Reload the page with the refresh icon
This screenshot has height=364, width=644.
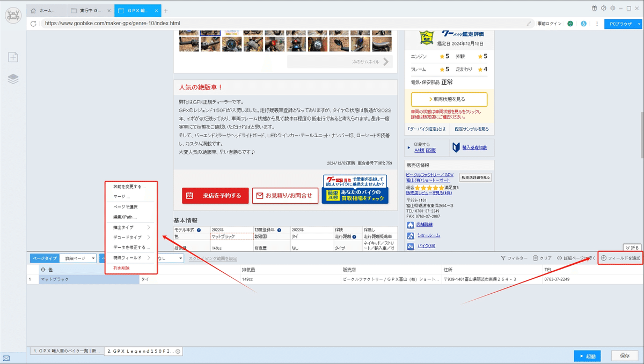click(x=33, y=24)
